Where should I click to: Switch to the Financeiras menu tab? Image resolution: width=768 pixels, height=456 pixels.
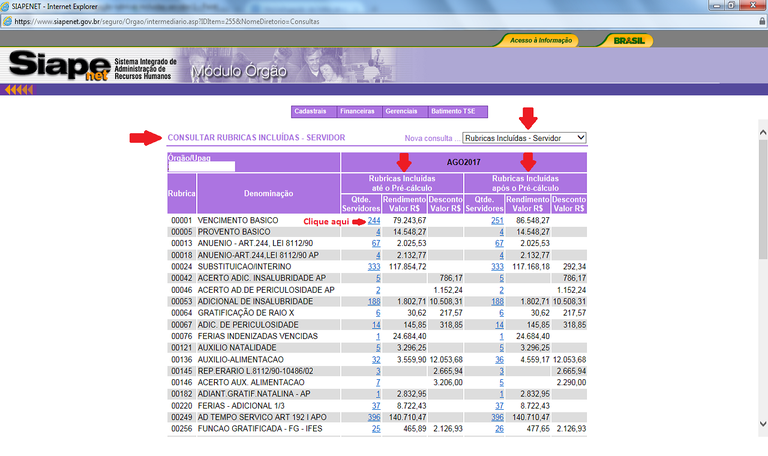[357, 111]
